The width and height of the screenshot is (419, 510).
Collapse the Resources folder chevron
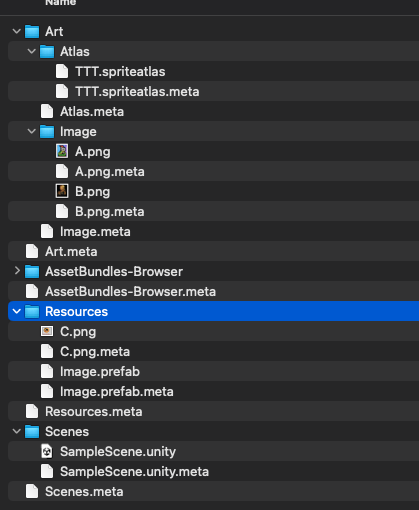tap(16, 311)
